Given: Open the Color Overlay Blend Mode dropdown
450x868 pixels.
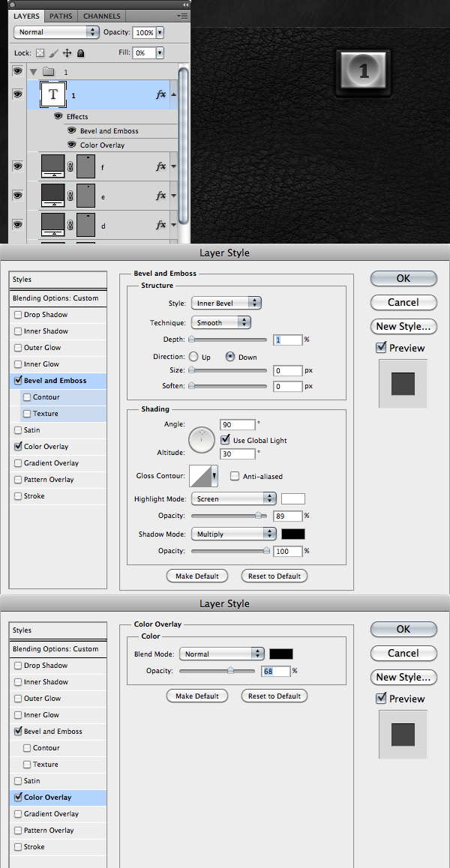Looking at the screenshot, I should click(x=222, y=654).
